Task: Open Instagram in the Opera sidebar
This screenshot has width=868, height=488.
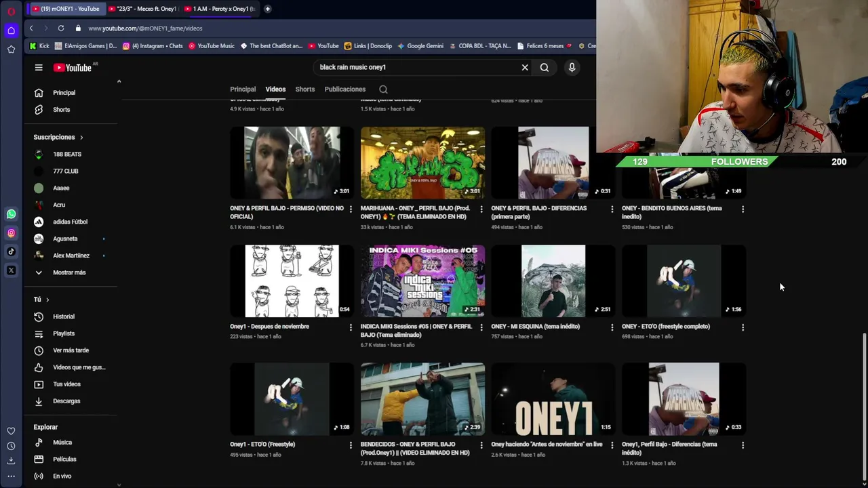Action: click(12, 233)
